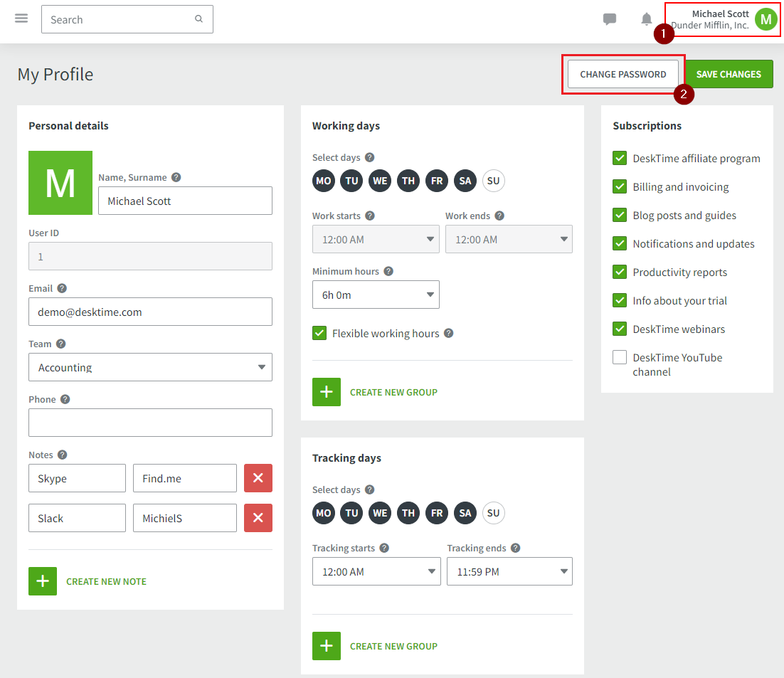Click the empty Phone input field
This screenshot has width=784, height=678.
pos(151,423)
